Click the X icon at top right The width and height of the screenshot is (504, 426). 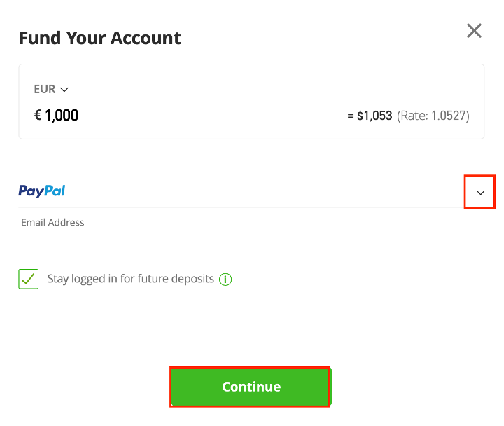[474, 31]
